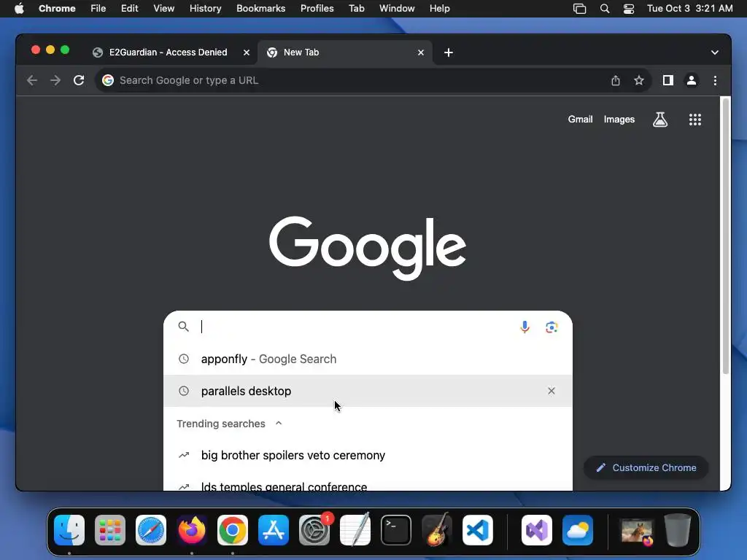The image size is (747, 560).
Task: Select the New Tab tab
Action: point(345,52)
